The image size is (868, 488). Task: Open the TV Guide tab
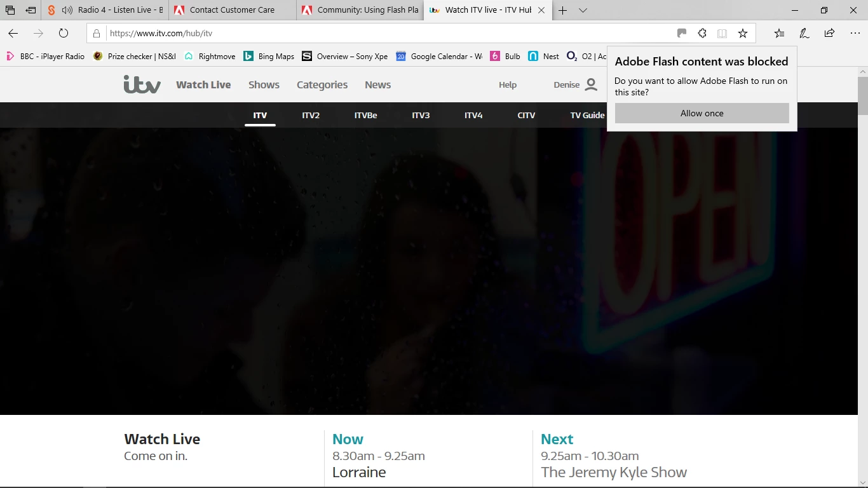[x=587, y=115]
